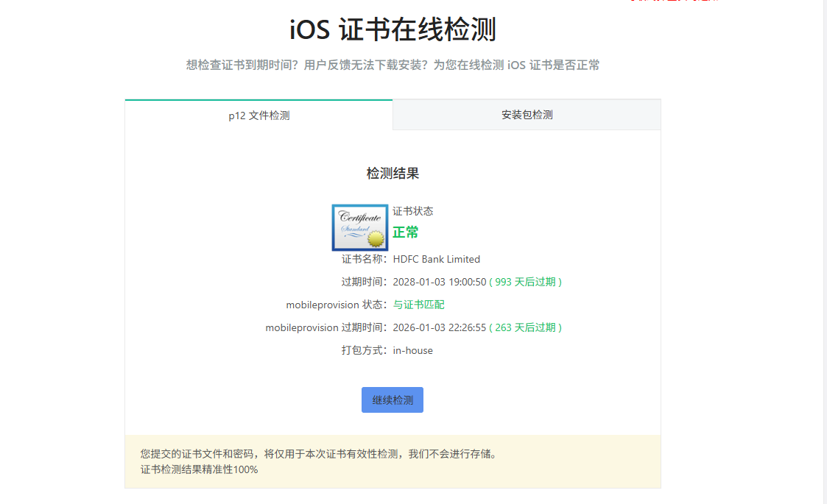Click the 想检查证书到期时间 subtitle text

tap(393, 65)
